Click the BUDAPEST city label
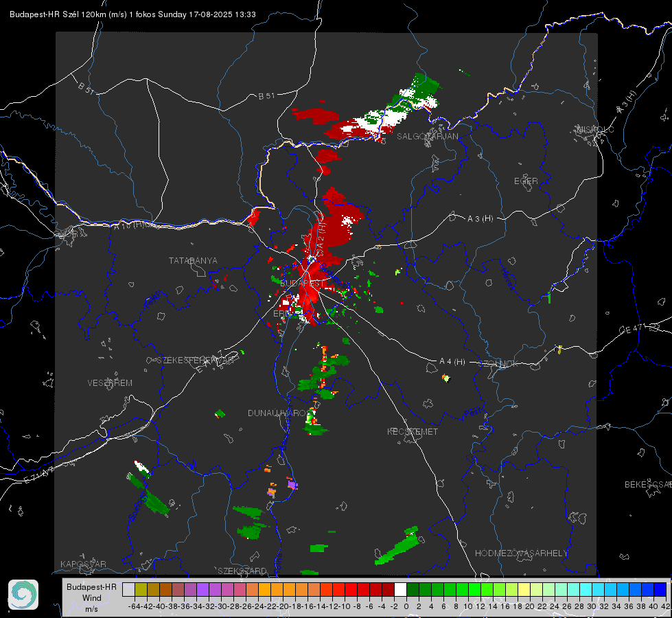Screen dimensions: 672x618 (x=302, y=284)
